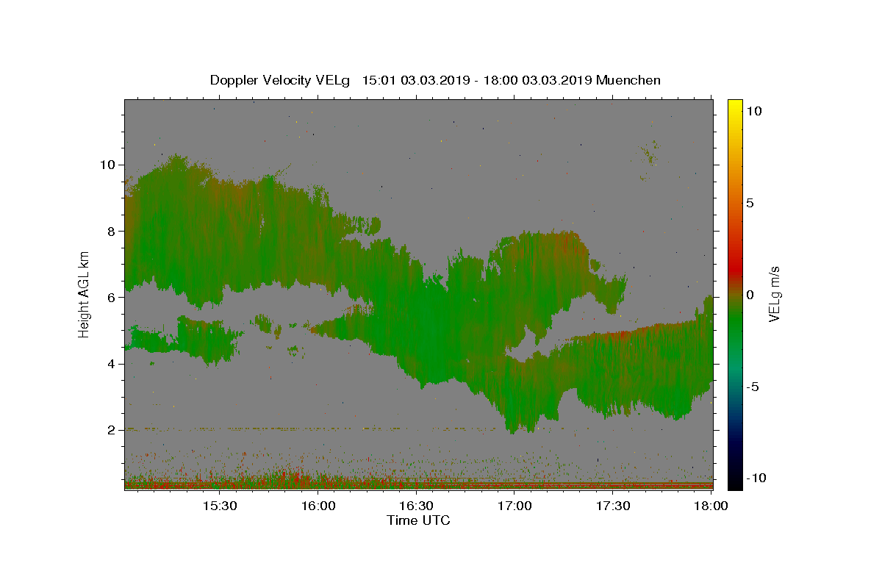
Task: Click the height axis label 2
Action: 113,430
